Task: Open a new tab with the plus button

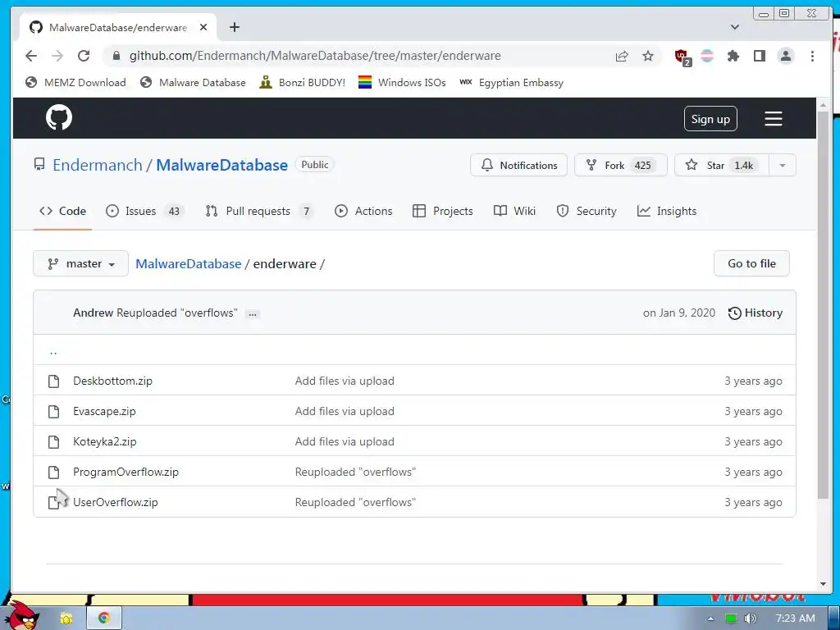Action: [x=234, y=27]
